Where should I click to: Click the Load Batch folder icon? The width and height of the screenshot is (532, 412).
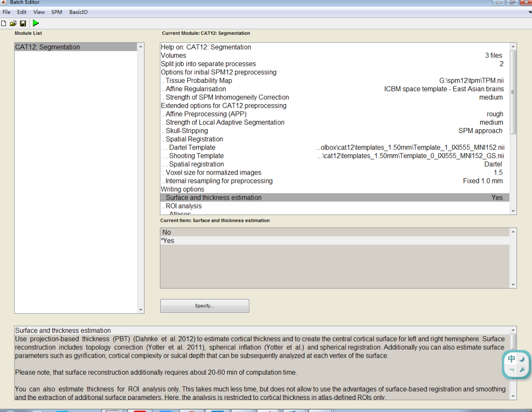(x=13, y=23)
